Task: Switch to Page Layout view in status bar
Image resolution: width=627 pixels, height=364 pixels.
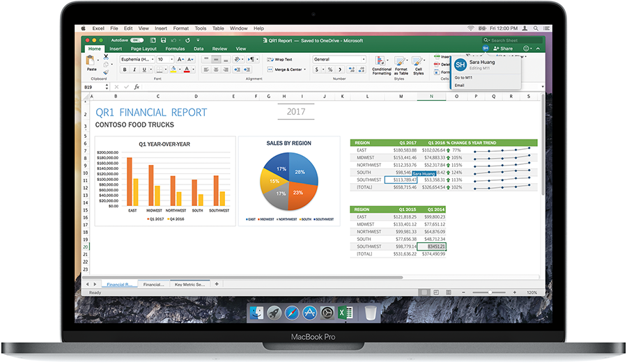Action: pyautogui.click(x=436, y=292)
